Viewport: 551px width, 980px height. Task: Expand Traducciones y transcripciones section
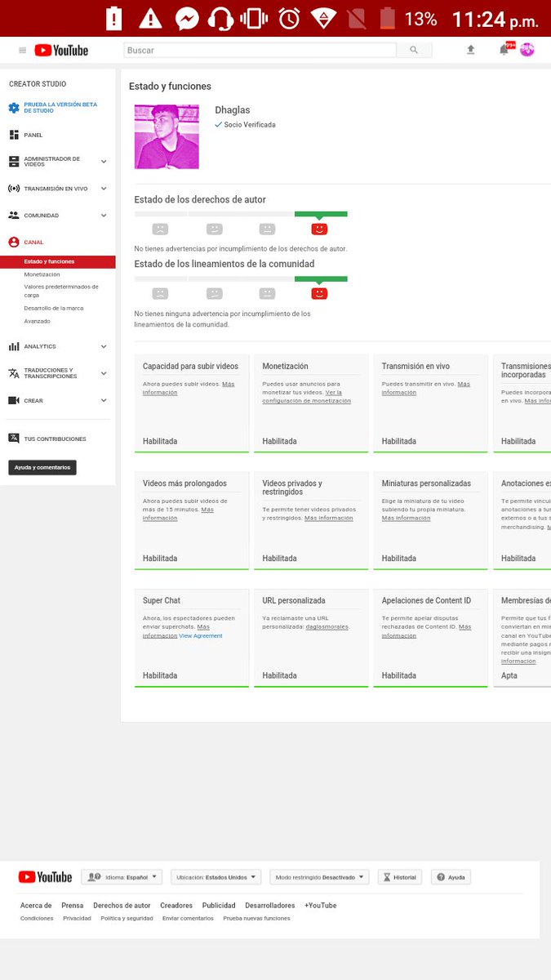104,373
